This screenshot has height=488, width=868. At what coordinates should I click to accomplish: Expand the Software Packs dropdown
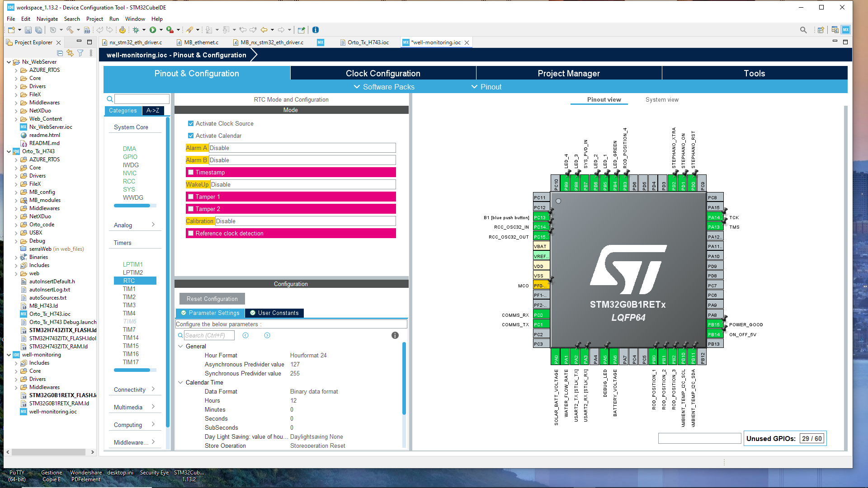[x=384, y=87]
